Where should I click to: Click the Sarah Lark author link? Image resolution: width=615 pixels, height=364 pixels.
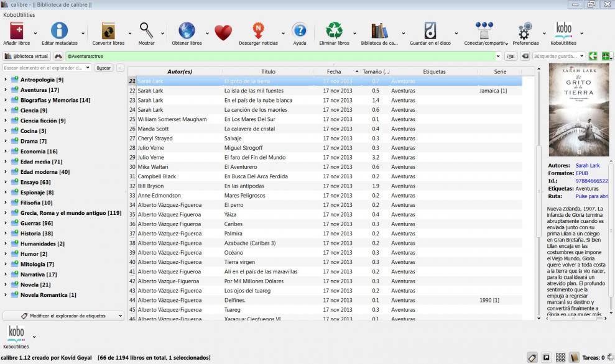click(x=587, y=166)
